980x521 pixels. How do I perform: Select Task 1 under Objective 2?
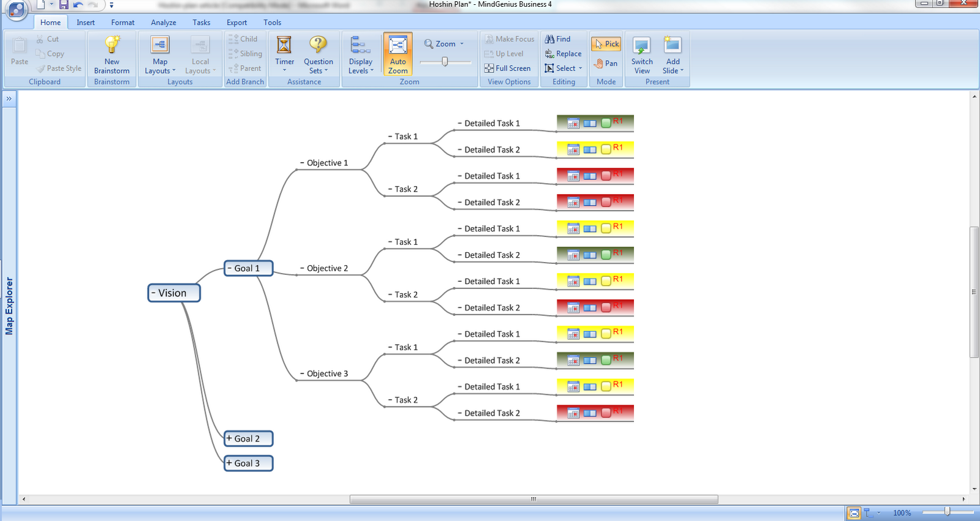[406, 242]
